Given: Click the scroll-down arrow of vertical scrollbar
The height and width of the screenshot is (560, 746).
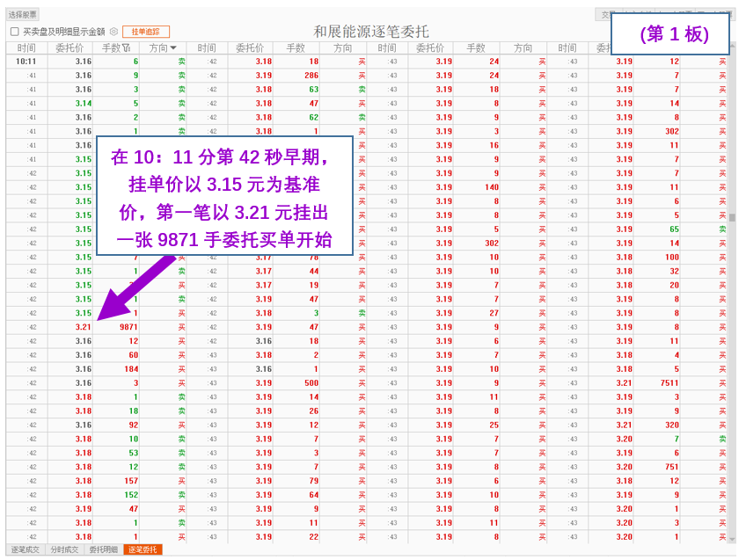Looking at the screenshot, I should [731, 537].
